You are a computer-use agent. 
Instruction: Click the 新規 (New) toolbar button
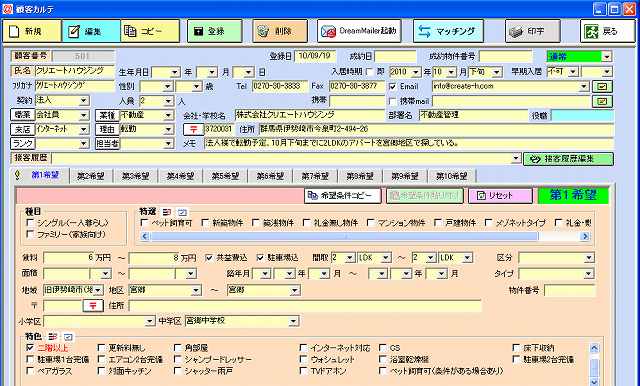32,31
